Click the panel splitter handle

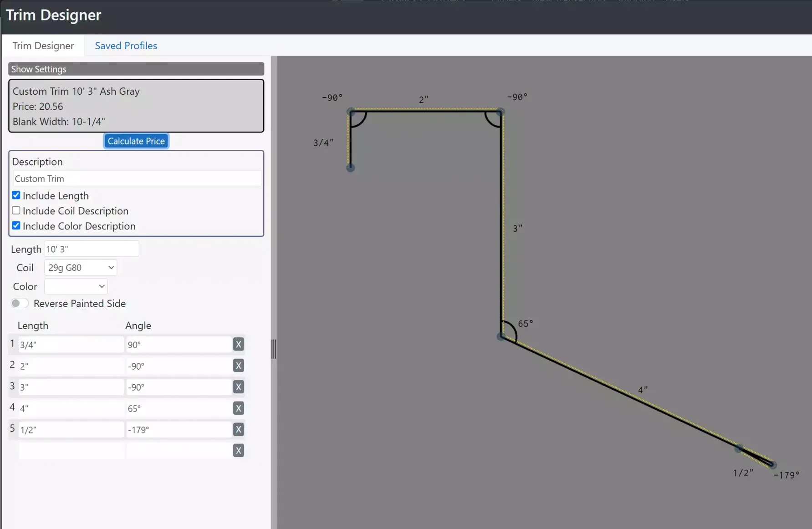click(x=274, y=349)
